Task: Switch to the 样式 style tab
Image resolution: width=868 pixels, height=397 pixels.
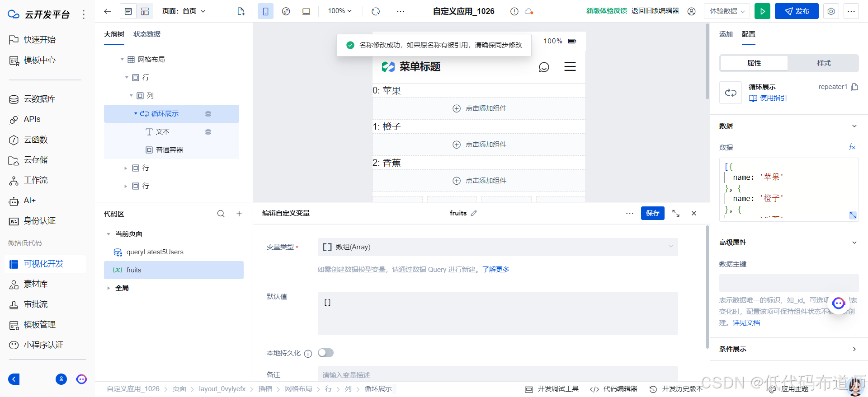Action: click(824, 63)
